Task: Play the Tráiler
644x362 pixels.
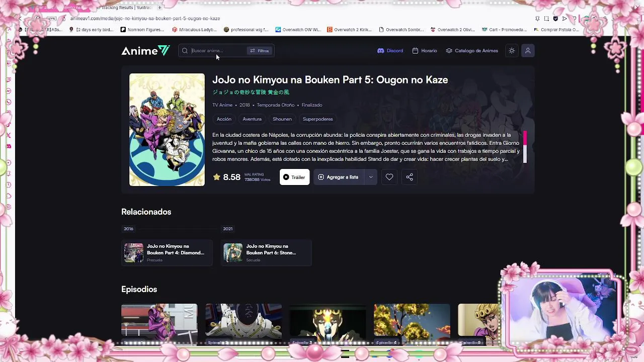Action: click(294, 177)
